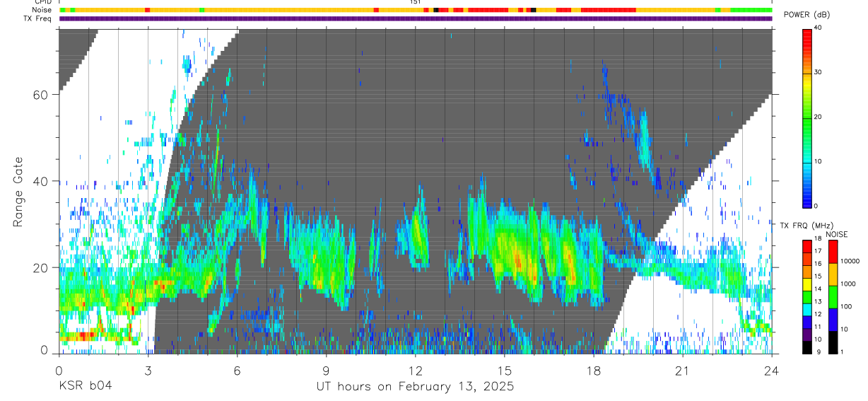Click the POWER (dB) color bar
Image resolution: width=868 pixels, height=401 pixels.
pos(807,117)
